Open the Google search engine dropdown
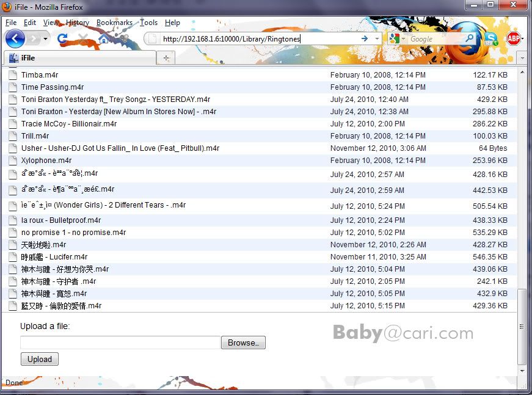The image size is (532, 395). (x=396, y=38)
